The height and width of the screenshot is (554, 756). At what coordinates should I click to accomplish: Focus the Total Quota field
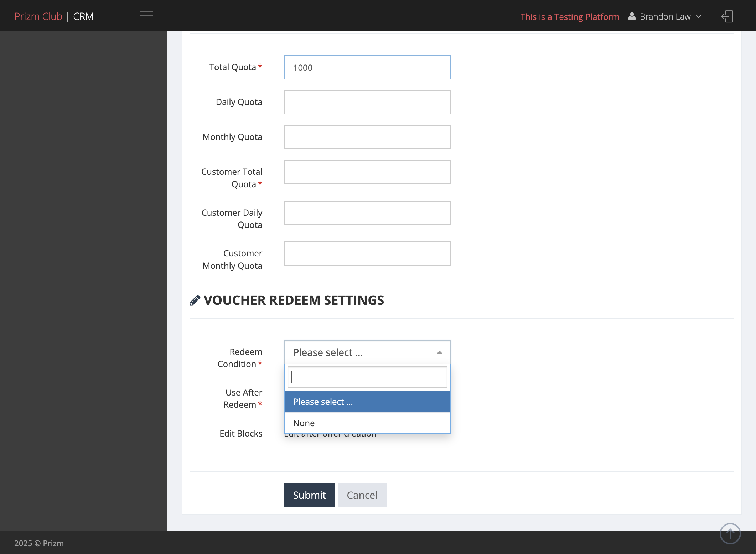point(367,67)
